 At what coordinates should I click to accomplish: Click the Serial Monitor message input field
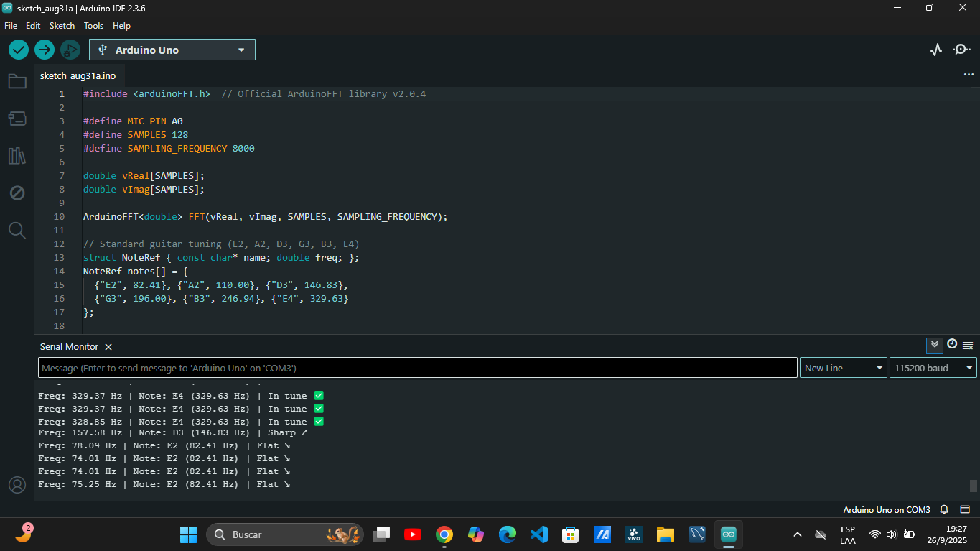pyautogui.click(x=417, y=368)
